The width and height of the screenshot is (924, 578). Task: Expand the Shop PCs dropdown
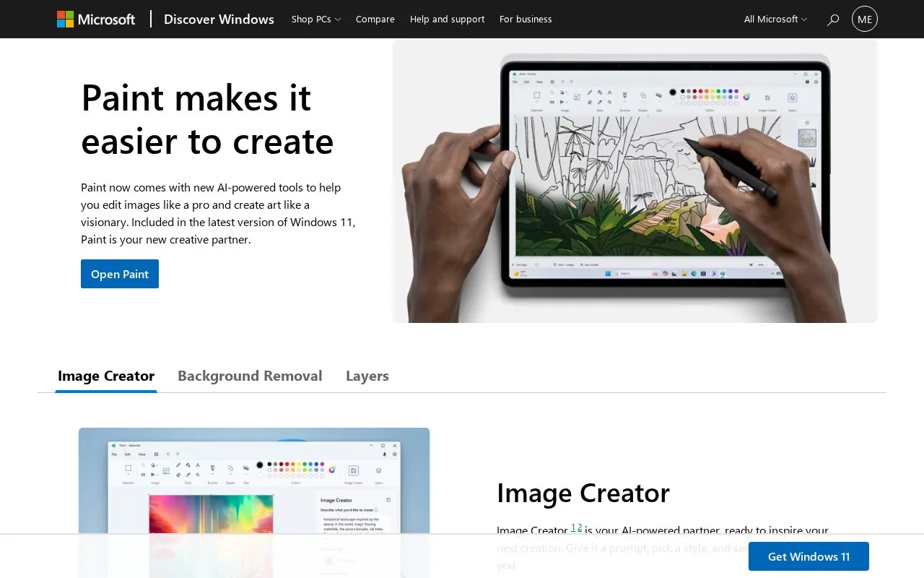316,19
